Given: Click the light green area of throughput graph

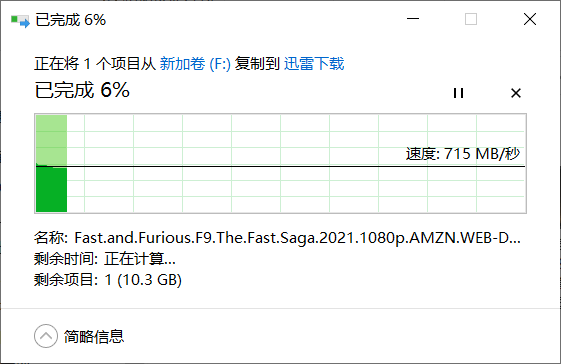Looking at the screenshot, I should tap(52, 140).
